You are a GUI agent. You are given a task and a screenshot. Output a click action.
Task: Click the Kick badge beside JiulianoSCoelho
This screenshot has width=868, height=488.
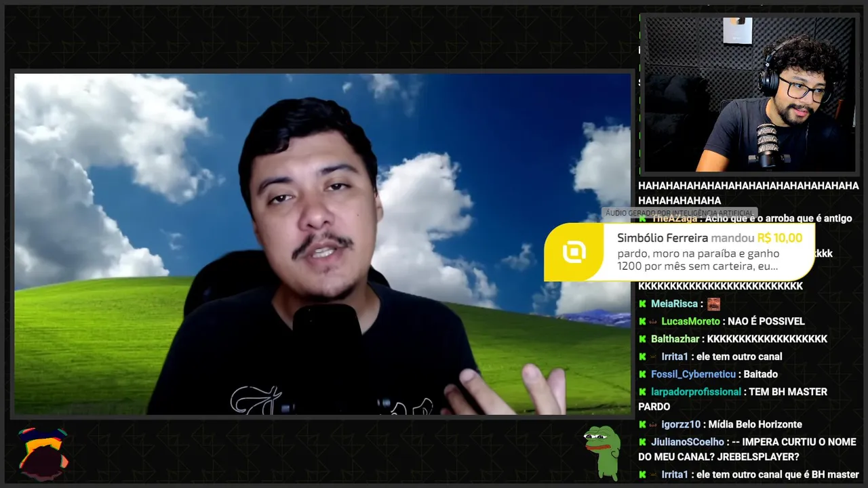tap(642, 442)
